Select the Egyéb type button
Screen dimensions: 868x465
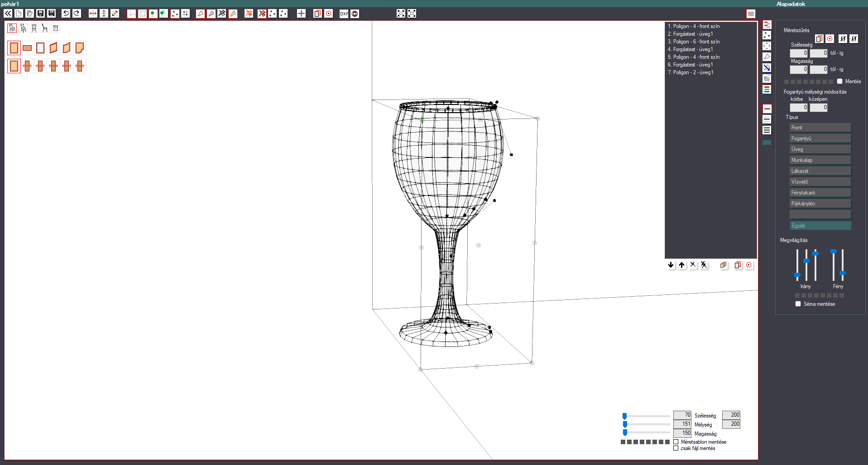click(820, 226)
